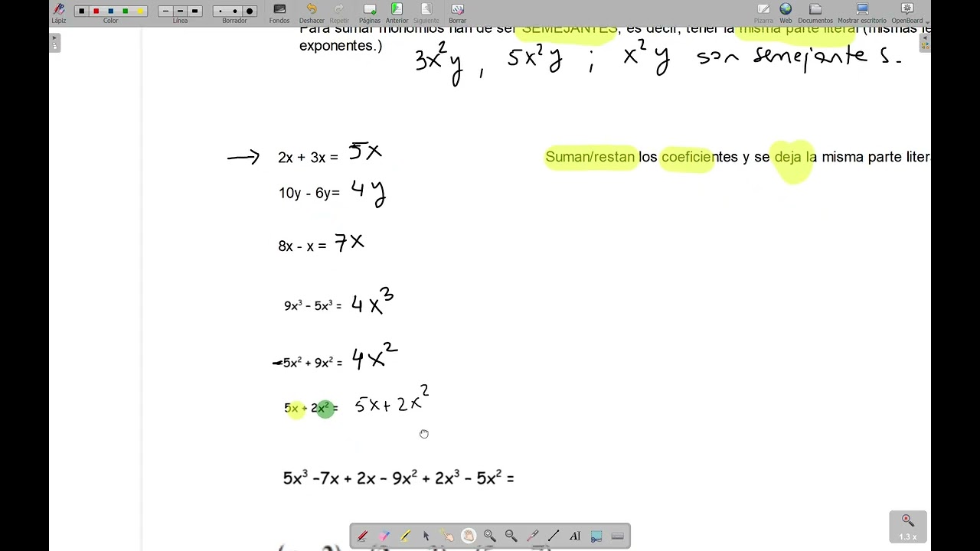Go to Siguiente next page

pyautogui.click(x=426, y=12)
